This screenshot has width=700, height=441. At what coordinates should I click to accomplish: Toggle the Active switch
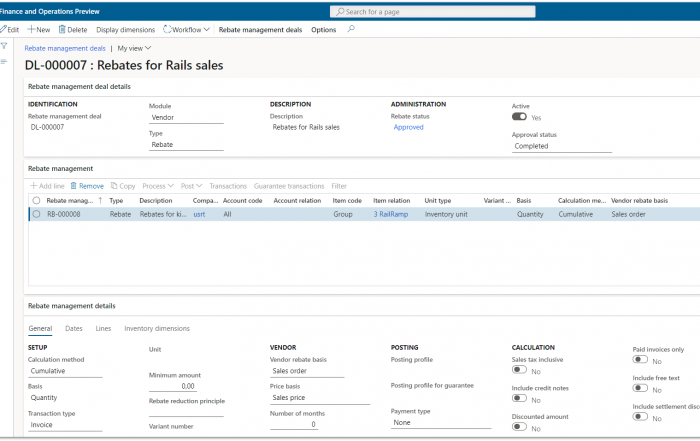pyautogui.click(x=519, y=116)
